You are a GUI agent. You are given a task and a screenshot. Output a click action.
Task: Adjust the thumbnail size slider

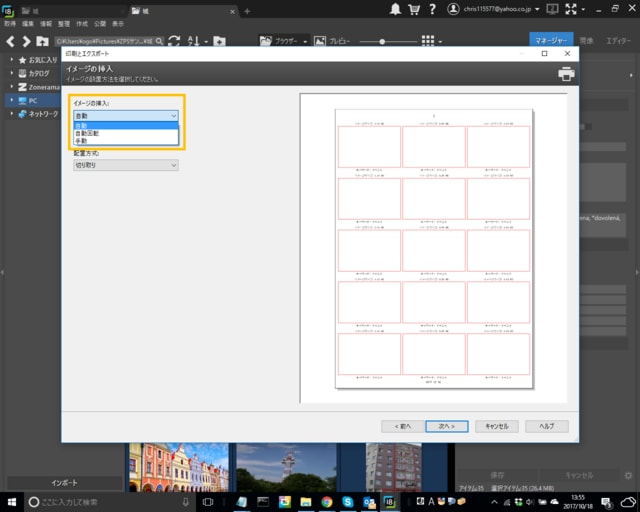[x=382, y=42]
